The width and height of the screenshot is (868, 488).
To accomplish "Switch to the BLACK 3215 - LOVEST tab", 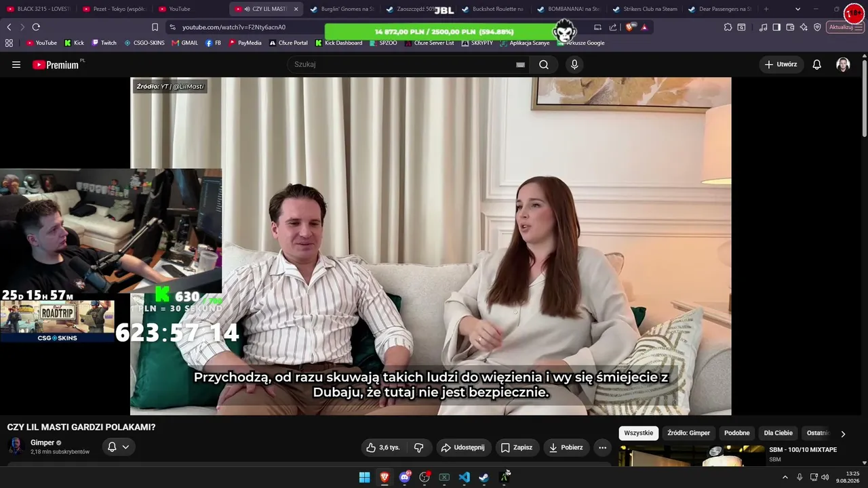I will [x=38, y=9].
